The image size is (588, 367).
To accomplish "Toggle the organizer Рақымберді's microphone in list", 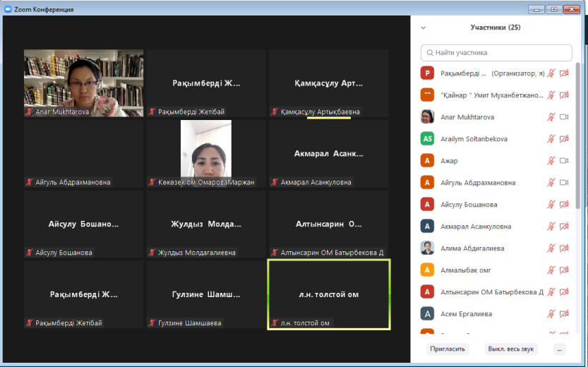I will [551, 73].
